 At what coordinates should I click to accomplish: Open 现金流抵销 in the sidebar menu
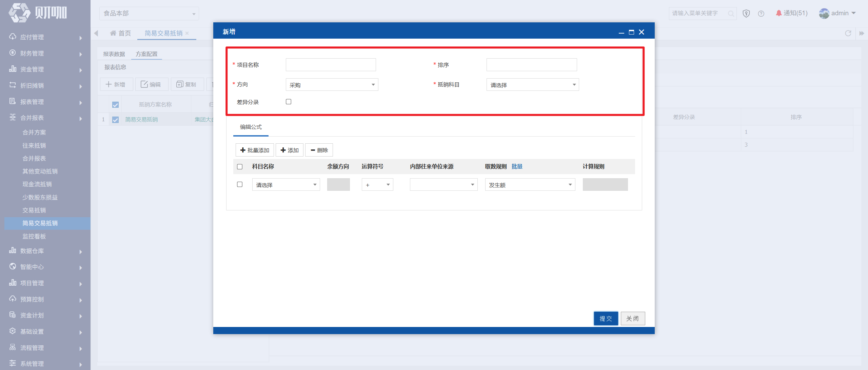point(37,184)
